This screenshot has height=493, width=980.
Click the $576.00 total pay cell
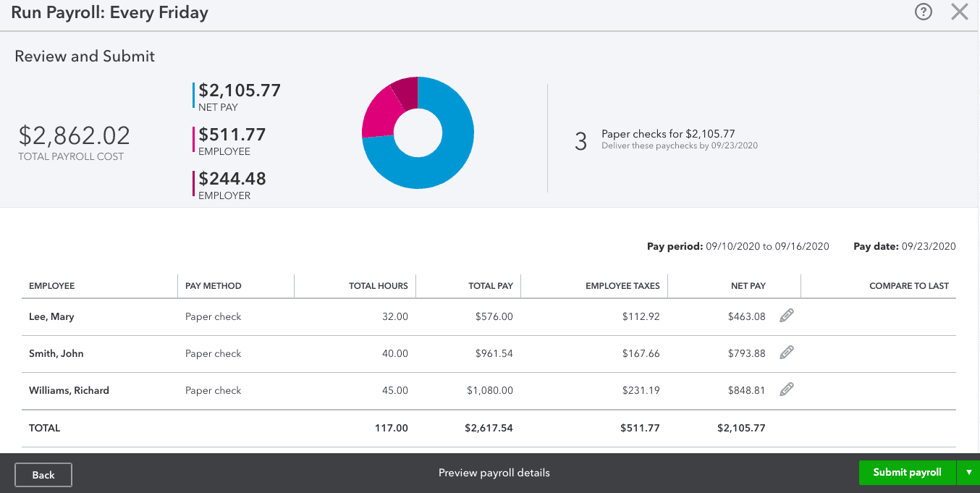point(494,316)
